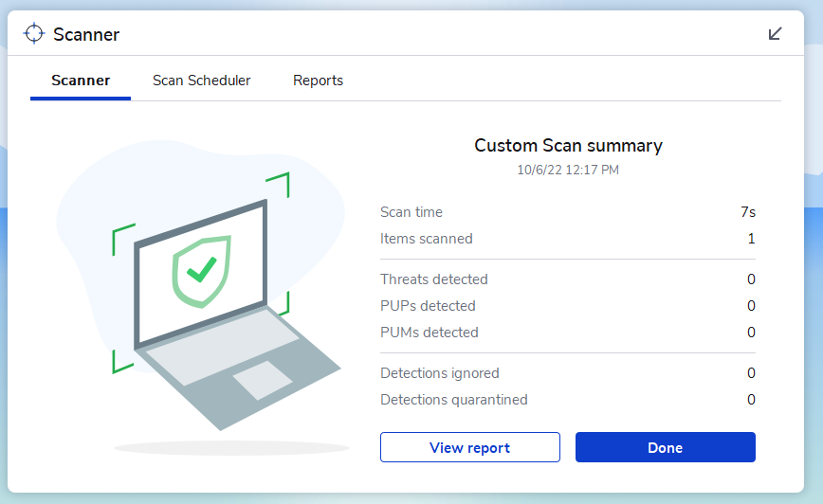Collapse the Scanner window with the arrow icon
Screen dimensions: 823x504
click(775, 34)
